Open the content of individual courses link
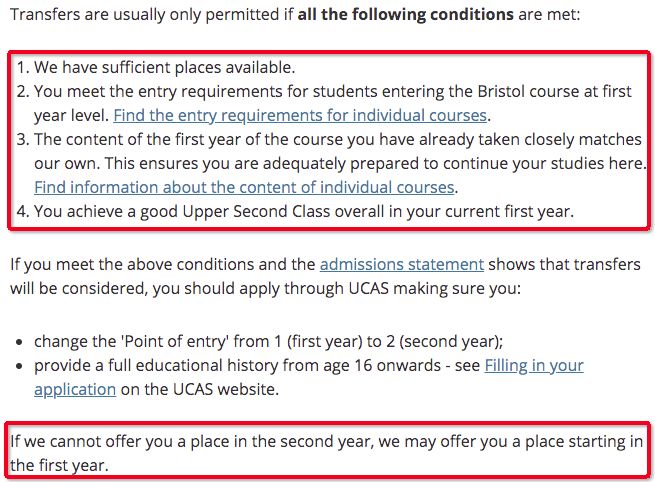 [244, 187]
